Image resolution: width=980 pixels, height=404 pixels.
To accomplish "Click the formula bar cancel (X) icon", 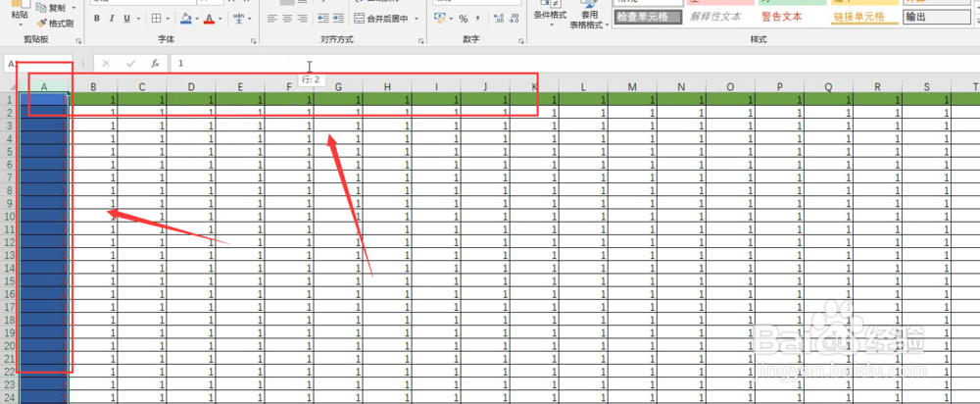I will (x=106, y=63).
